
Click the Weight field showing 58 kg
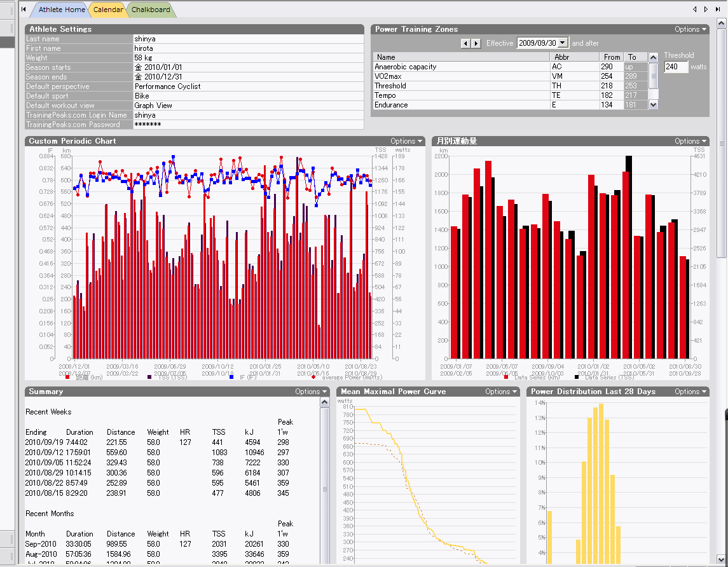[x=249, y=58]
